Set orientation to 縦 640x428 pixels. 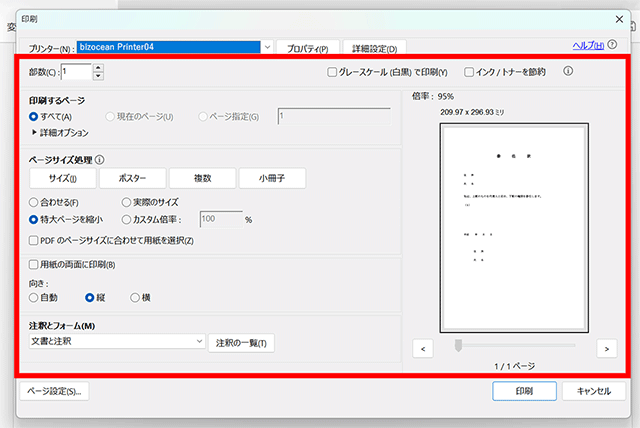tap(89, 297)
